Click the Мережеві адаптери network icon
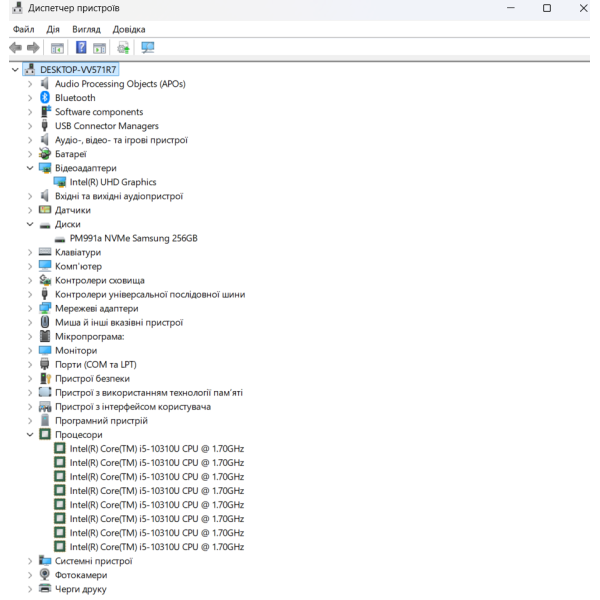 coord(45,308)
